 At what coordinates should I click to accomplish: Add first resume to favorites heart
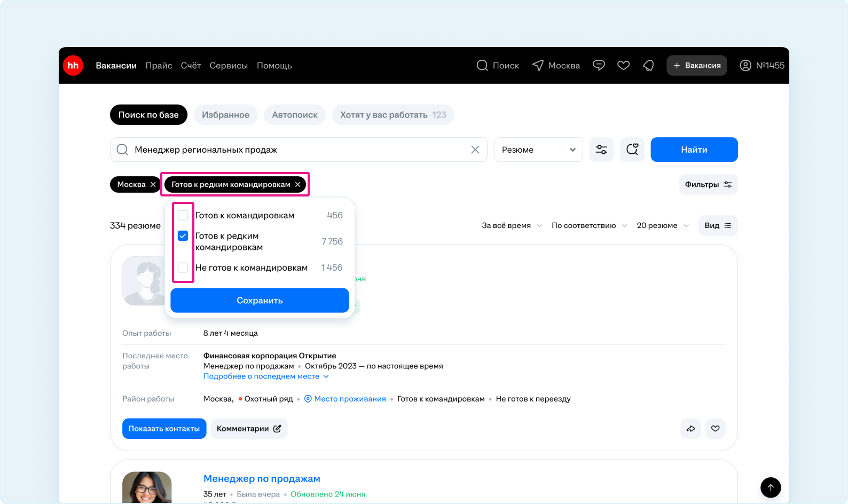coord(715,429)
